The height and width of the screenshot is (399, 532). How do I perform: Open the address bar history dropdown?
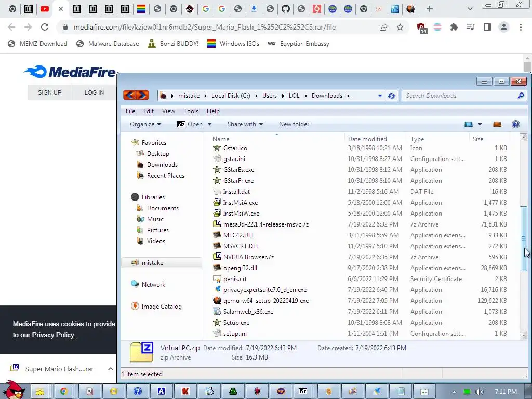(x=380, y=96)
